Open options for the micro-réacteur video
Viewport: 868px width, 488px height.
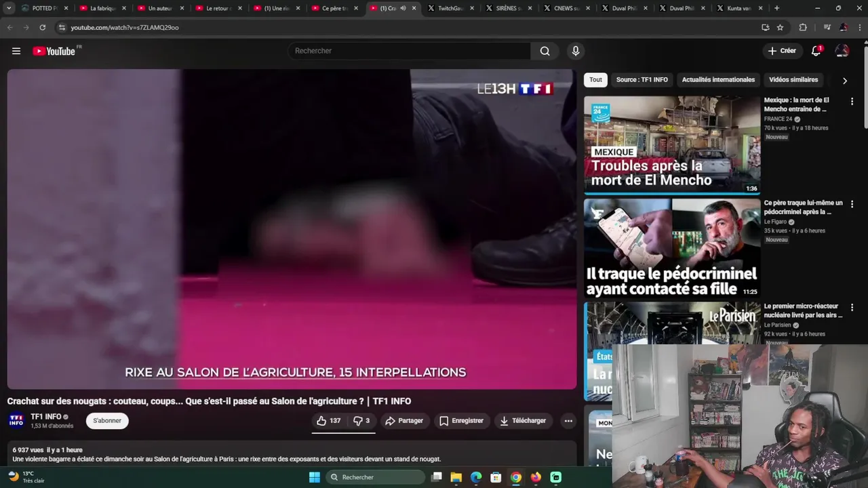tap(852, 307)
